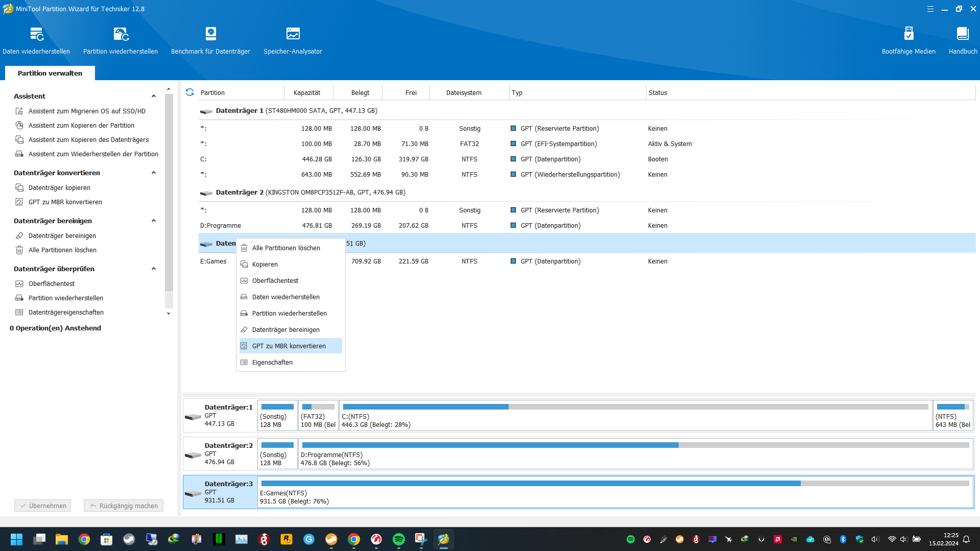980x551 pixels.
Task: Select the D:Programme partition row
Action: click(x=587, y=226)
